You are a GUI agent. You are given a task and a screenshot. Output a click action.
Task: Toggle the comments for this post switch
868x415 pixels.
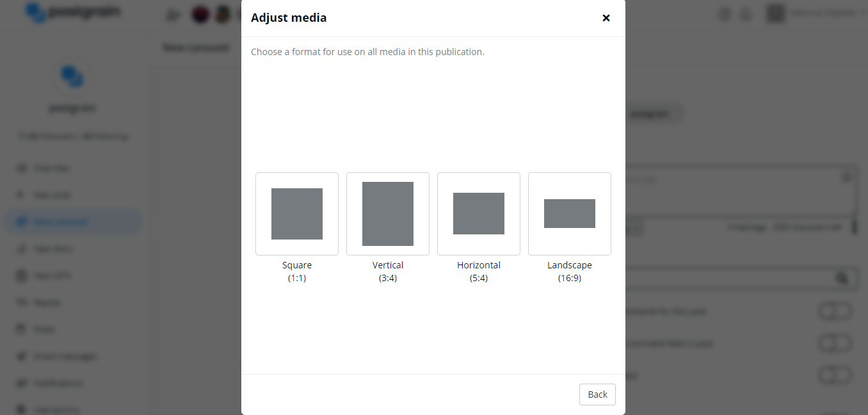tap(835, 312)
